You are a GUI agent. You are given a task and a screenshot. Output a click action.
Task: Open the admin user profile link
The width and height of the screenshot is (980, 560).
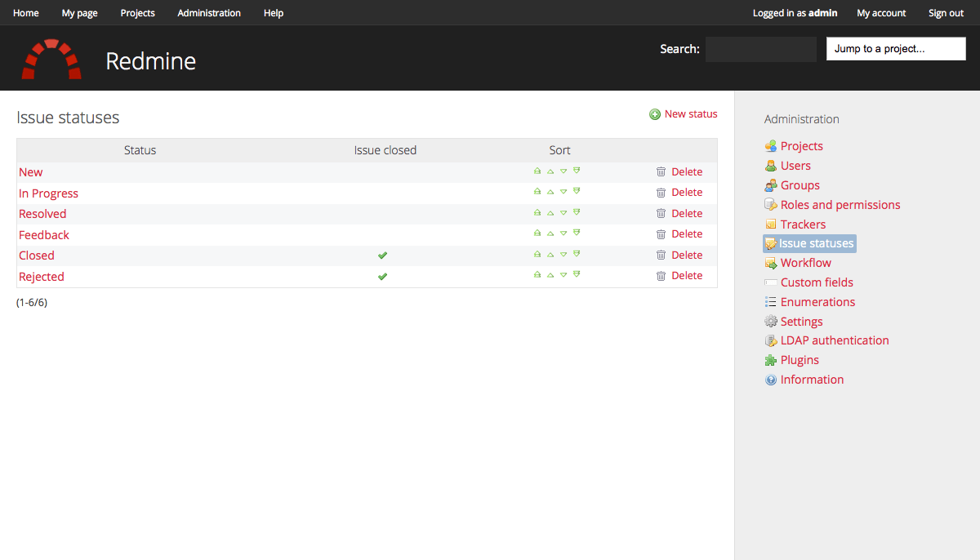[x=823, y=13]
